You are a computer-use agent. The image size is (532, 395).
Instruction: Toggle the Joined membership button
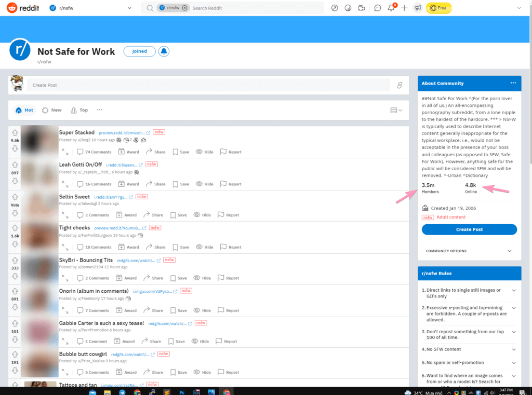tap(139, 51)
